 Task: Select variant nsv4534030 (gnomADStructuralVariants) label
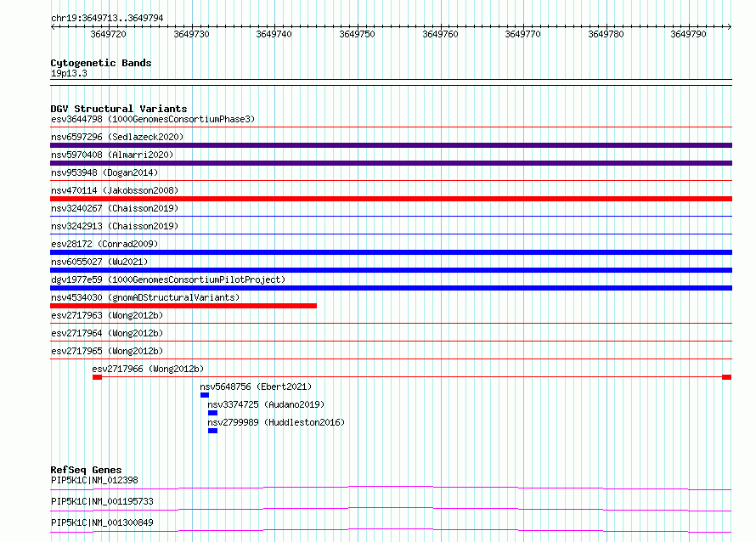coord(145,297)
